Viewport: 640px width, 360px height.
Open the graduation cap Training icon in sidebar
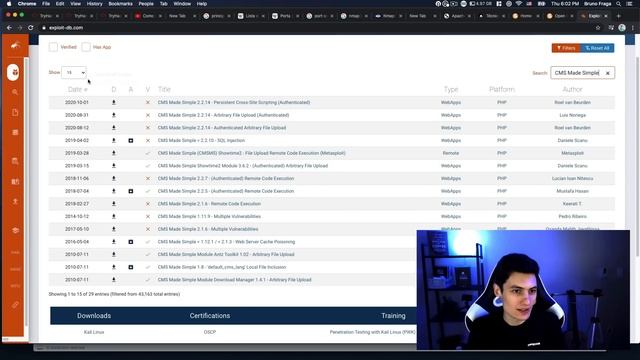[x=15, y=231]
